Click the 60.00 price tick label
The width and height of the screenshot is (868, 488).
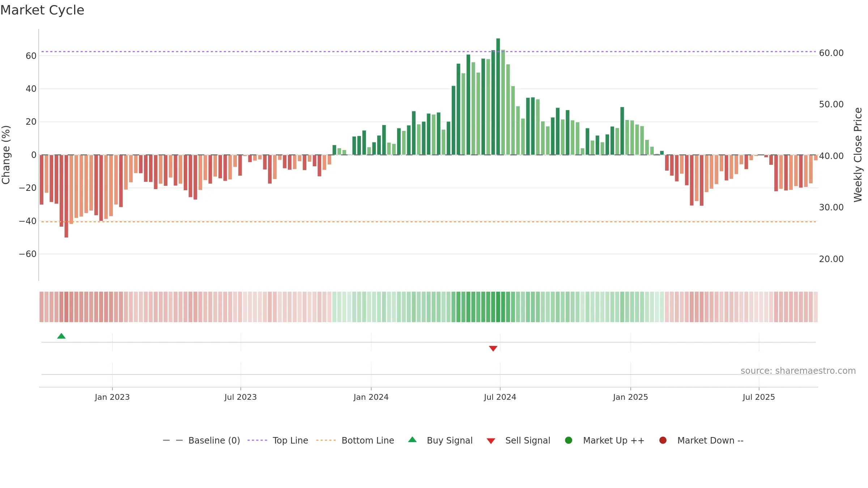(831, 53)
